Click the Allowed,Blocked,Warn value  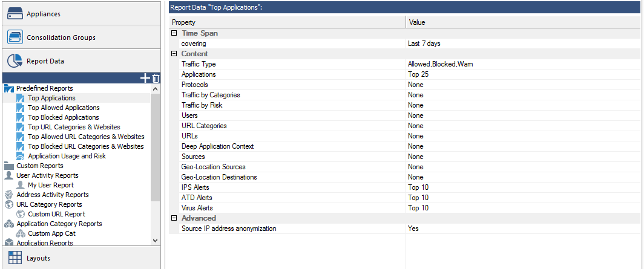point(440,65)
